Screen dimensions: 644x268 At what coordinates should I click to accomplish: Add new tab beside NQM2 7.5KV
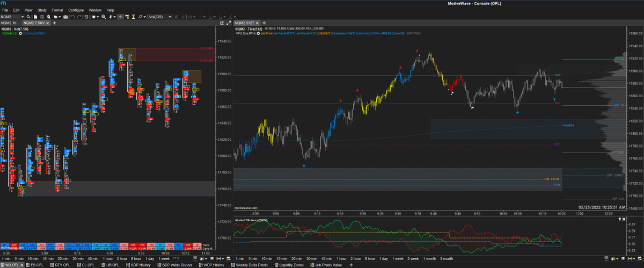click(x=54, y=23)
